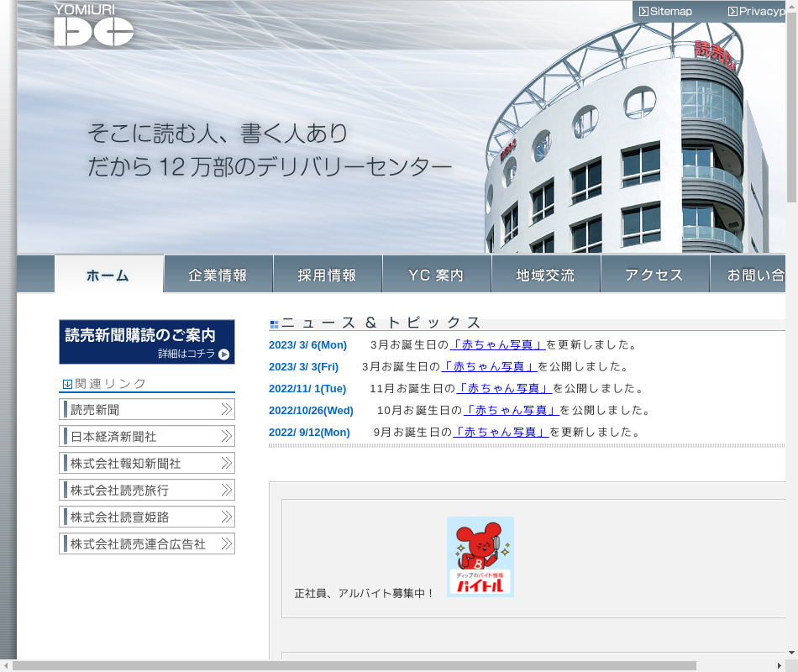Click the date text 2022/ 9/12(Mon)
Viewport: 798px width, 672px height.
click(x=309, y=433)
